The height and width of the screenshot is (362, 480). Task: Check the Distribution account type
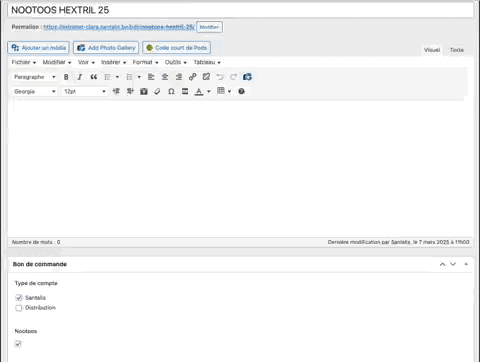click(19, 308)
